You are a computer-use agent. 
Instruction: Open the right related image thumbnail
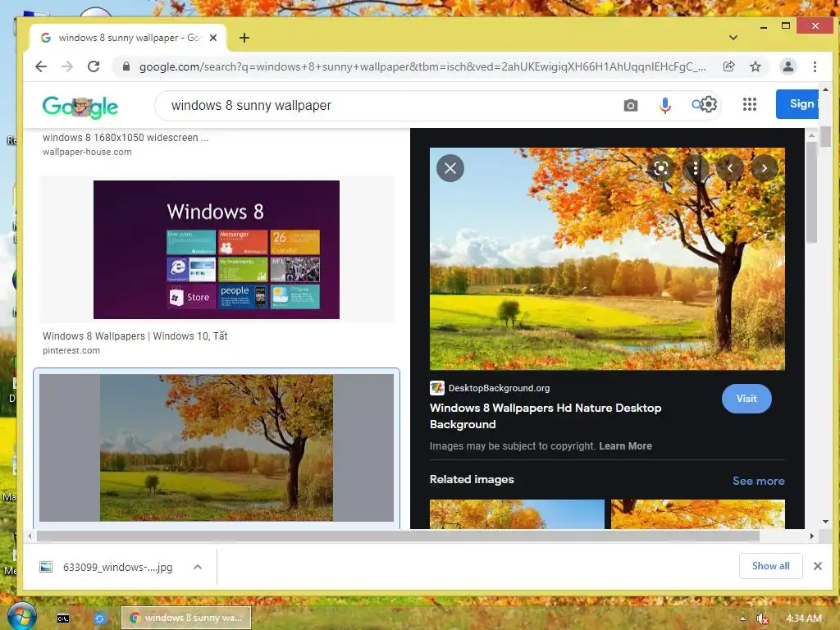coord(698,514)
